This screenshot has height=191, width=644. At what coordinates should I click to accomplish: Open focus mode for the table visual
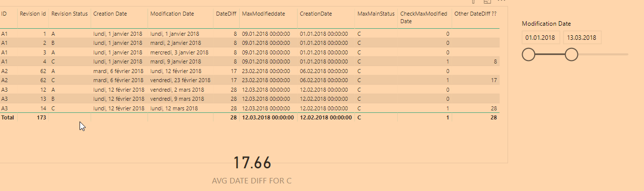[487, 2]
